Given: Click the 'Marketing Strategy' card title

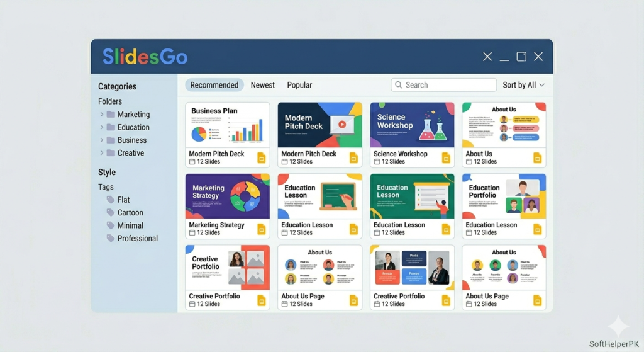Looking at the screenshot, I should (216, 225).
